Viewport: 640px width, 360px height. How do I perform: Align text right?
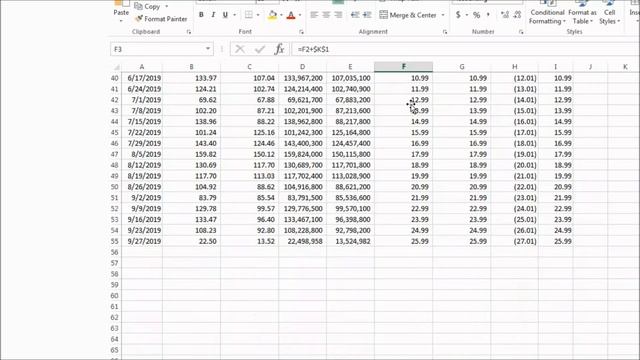[338, 15]
